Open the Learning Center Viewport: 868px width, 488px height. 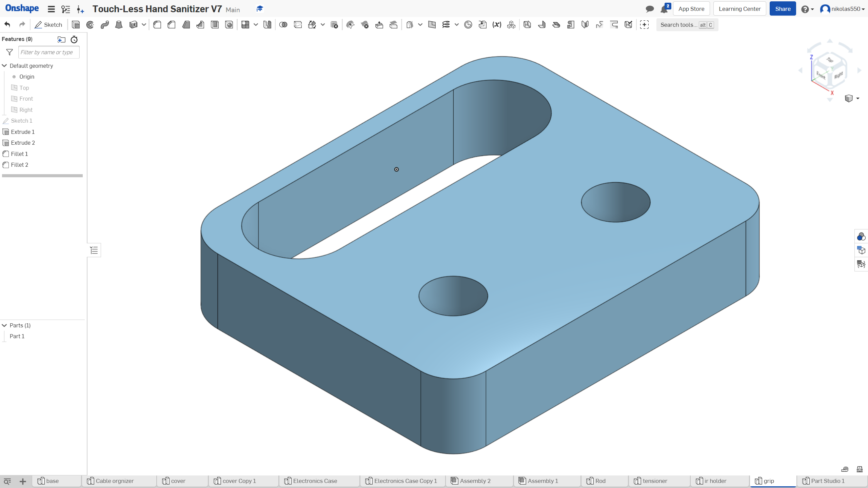point(739,9)
